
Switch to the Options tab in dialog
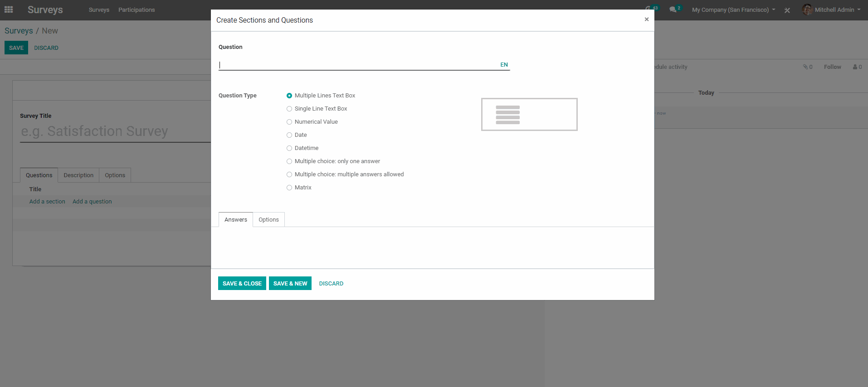pos(268,220)
